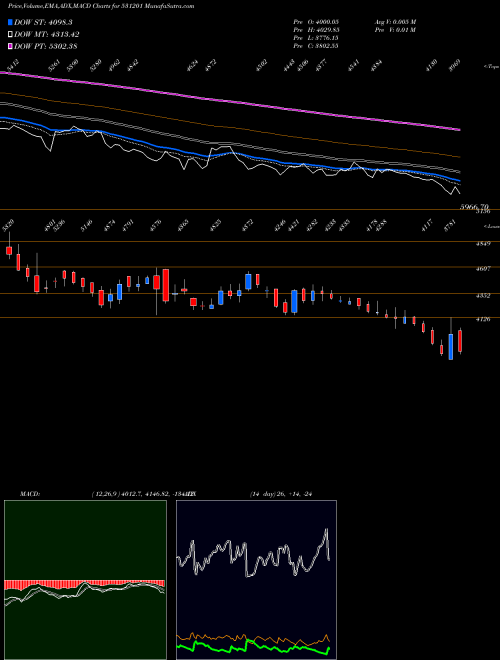
Task: Click the Pre O: open value
Action: click(316, 22)
